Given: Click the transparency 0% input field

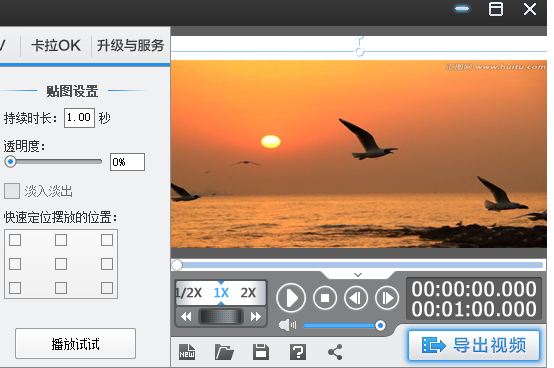Looking at the screenshot, I should (x=127, y=162).
